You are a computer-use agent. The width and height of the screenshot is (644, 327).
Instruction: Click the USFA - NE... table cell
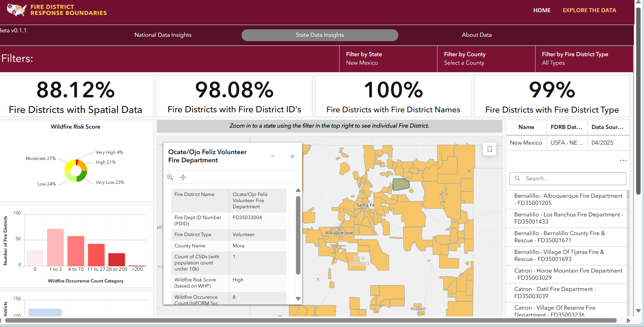(567, 143)
